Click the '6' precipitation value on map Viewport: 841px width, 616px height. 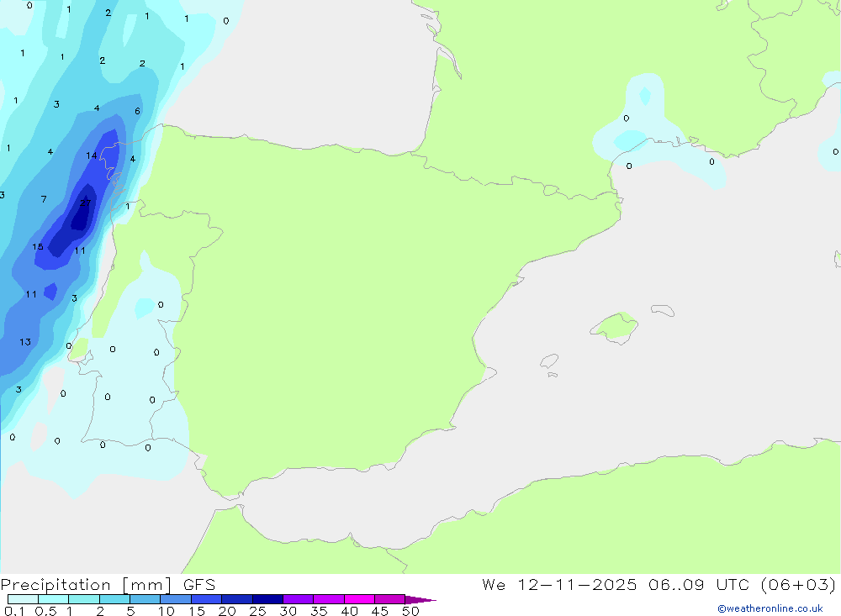click(138, 111)
